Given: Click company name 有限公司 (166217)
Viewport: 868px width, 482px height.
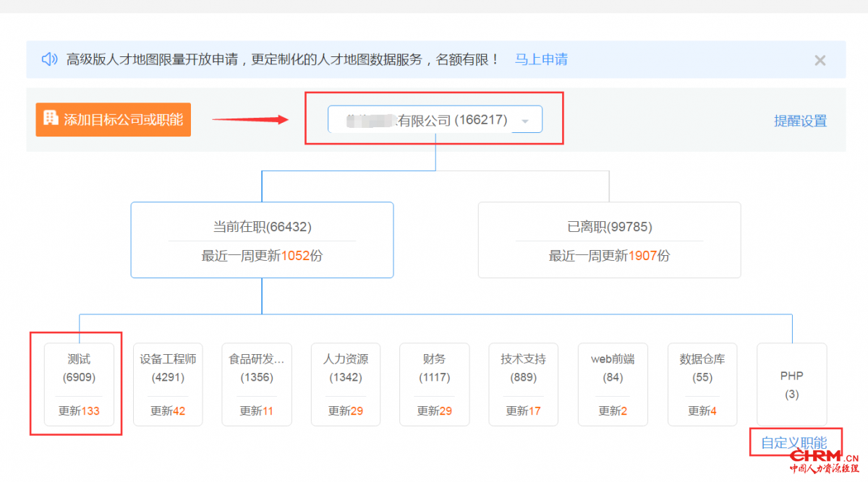Looking at the screenshot, I should (x=427, y=120).
